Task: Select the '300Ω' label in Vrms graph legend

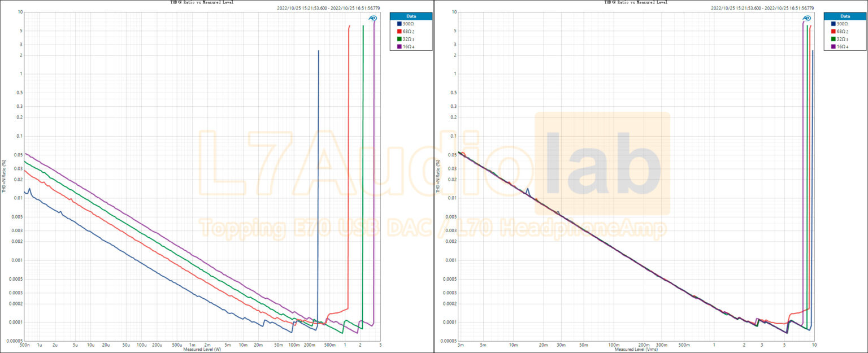Action: click(x=841, y=24)
